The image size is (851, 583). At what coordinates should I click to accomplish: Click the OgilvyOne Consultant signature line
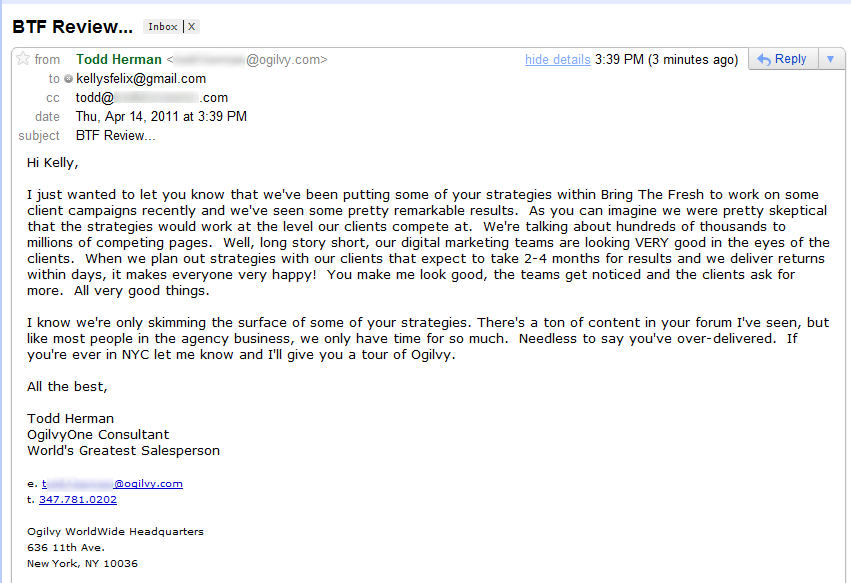[98, 435]
